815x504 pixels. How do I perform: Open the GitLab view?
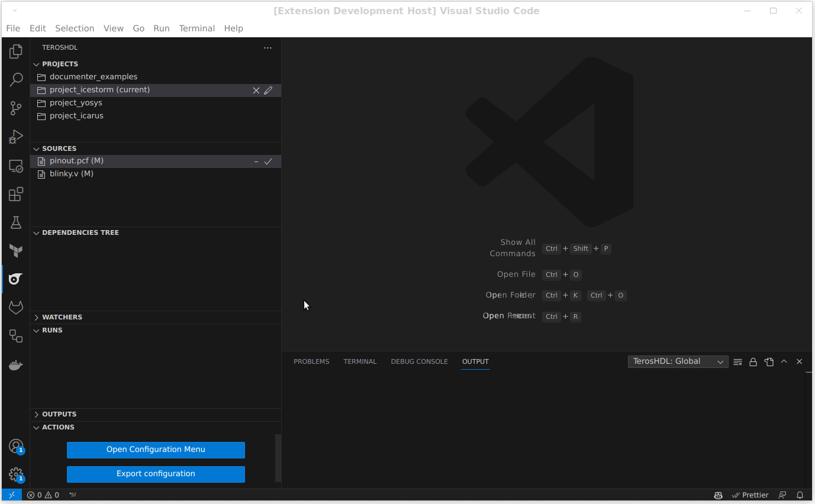[x=16, y=308]
